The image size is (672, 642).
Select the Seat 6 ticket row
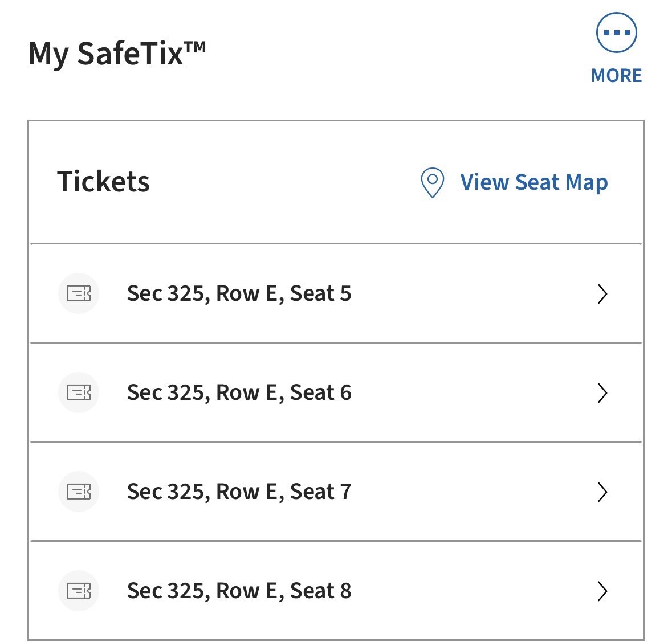click(239, 392)
